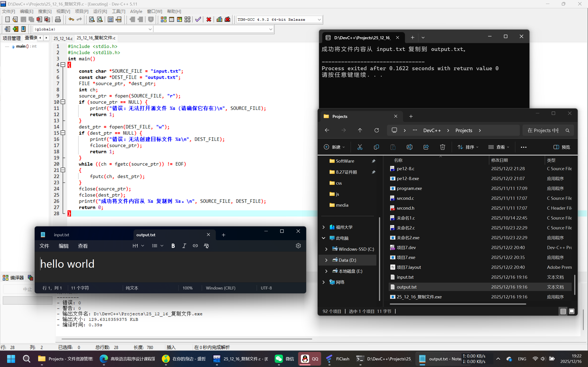Click the Print toolbar icon in Dev-C++

tap(58, 19)
